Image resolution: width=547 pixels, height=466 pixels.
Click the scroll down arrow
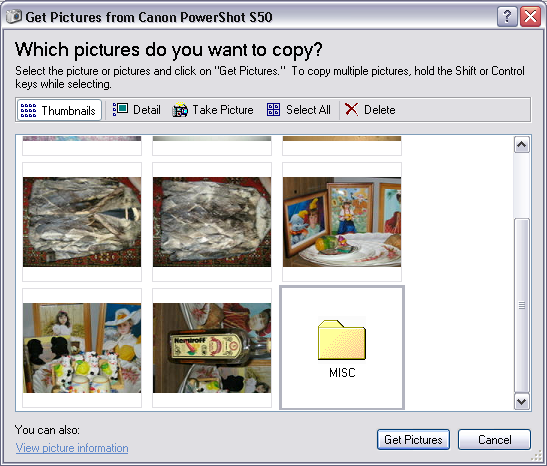pyautogui.click(x=522, y=401)
